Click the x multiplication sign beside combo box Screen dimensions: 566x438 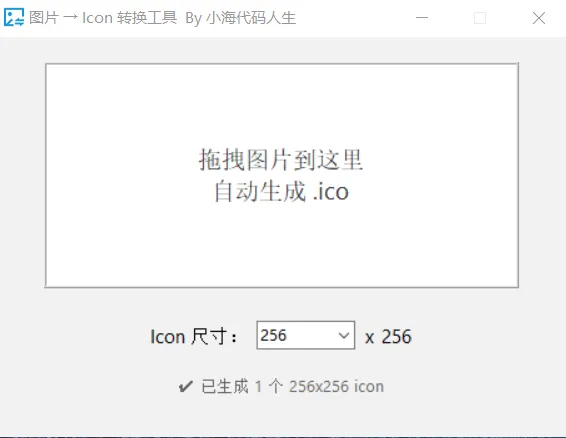point(369,338)
